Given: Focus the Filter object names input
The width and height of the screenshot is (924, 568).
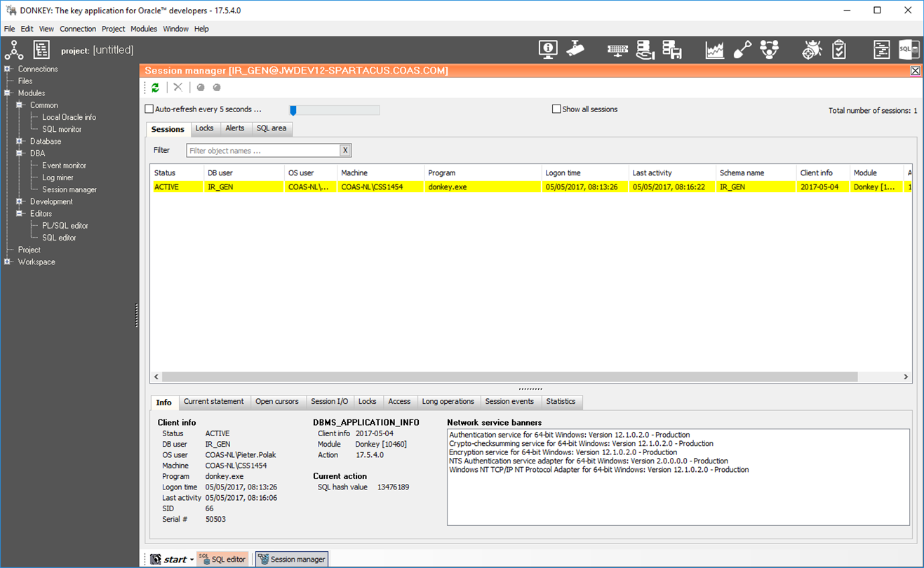Looking at the screenshot, I should 263,151.
